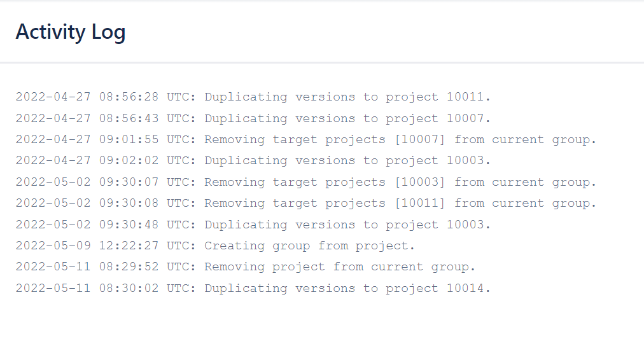Click the word "Duplicating" in the first log entry

click(246, 97)
